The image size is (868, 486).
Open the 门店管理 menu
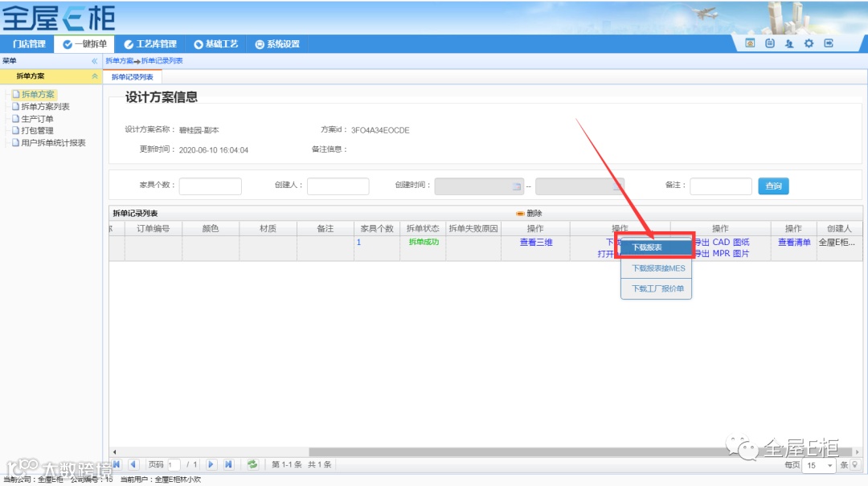29,43
